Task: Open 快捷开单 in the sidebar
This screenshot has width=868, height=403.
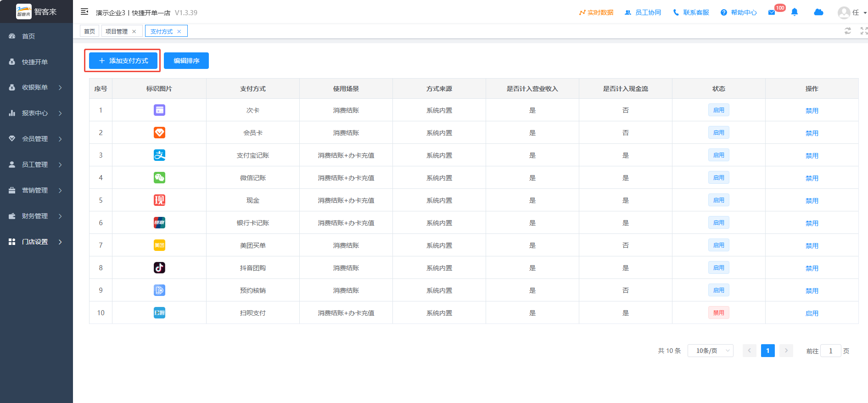Action: [x=36, y=62]
